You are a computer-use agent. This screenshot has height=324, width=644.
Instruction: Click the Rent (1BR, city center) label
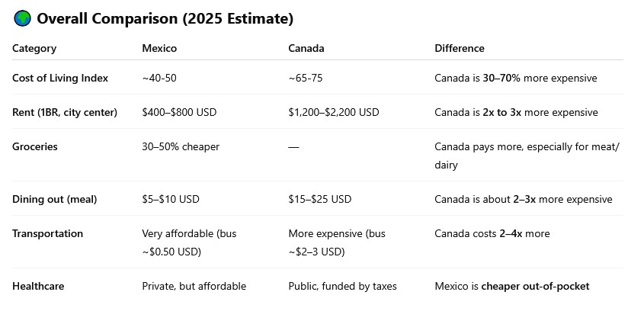coord(65,112)
